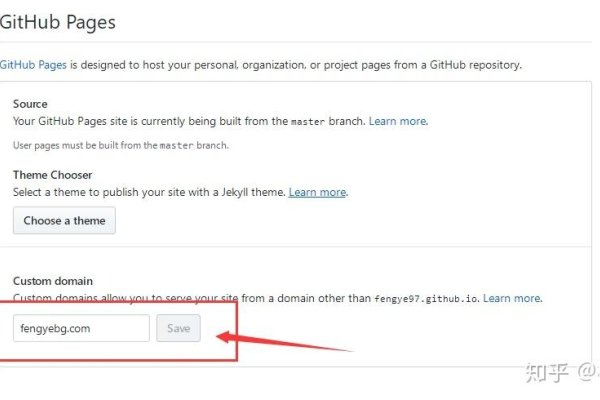This screenshot has width=600, height=400.
Task: Focus the fengyebg.com custom domain field
Action: click(81, 328)
